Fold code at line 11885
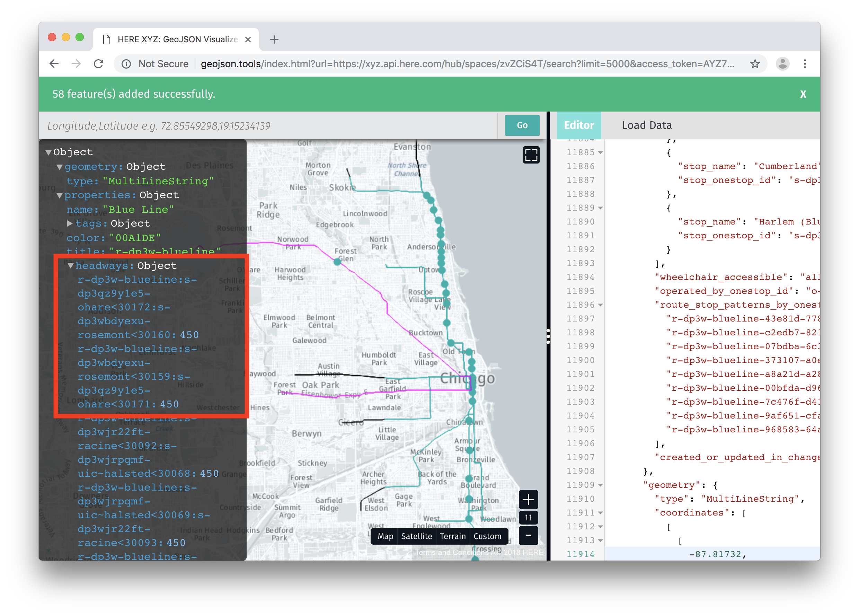The image size is (859, 616). [x=600, y=153]
